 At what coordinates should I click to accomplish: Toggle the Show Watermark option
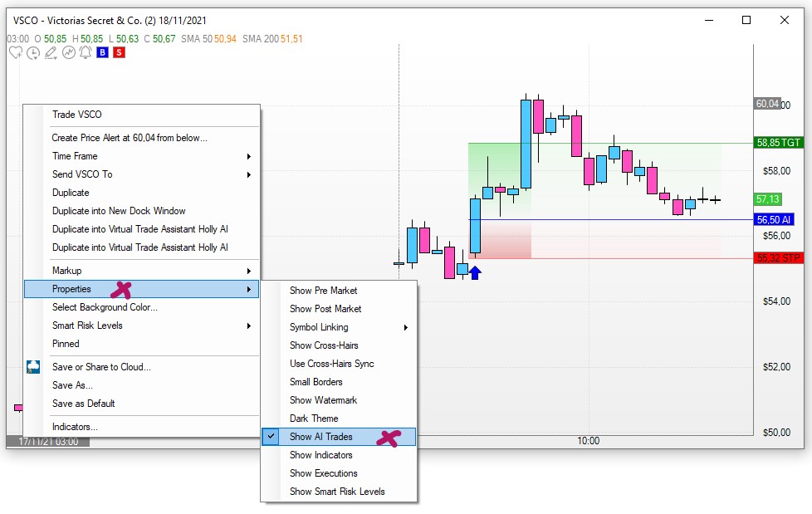(x=323, y=400)
